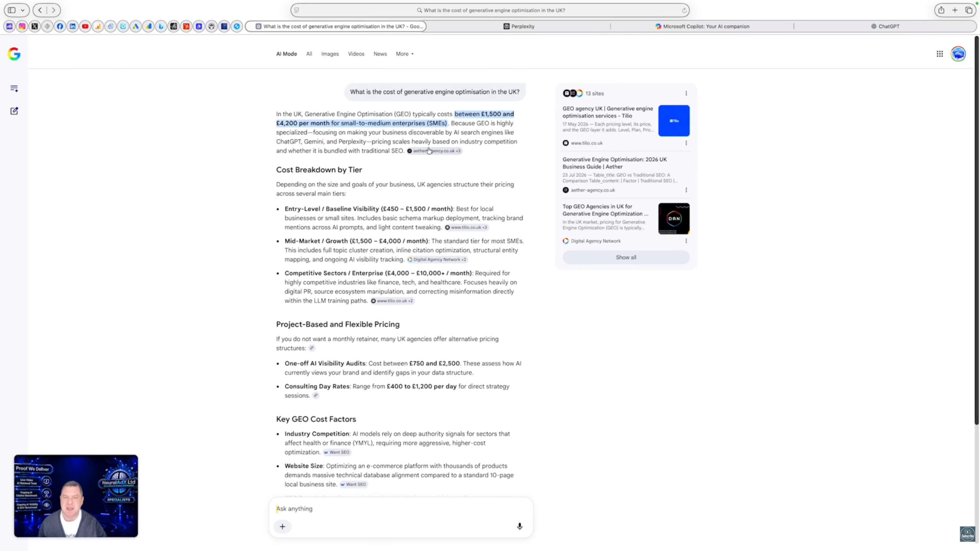
Task: Open the pinned X tab
Action: coord(35,26)
